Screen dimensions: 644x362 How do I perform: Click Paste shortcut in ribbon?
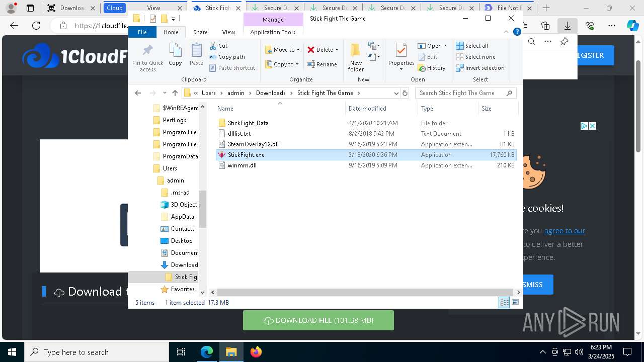click(232, 68)
